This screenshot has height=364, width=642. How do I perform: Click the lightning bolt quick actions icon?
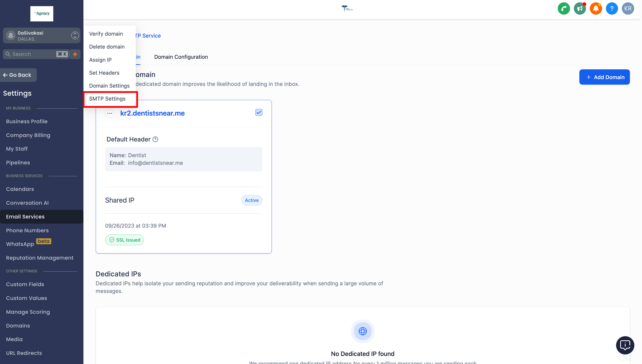[x=75, y=54]
